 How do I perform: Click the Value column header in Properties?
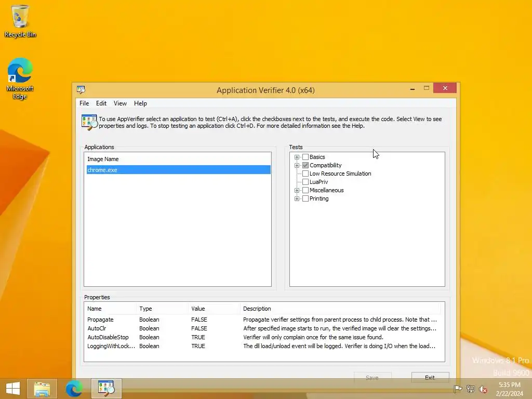(x=214, y=309)
